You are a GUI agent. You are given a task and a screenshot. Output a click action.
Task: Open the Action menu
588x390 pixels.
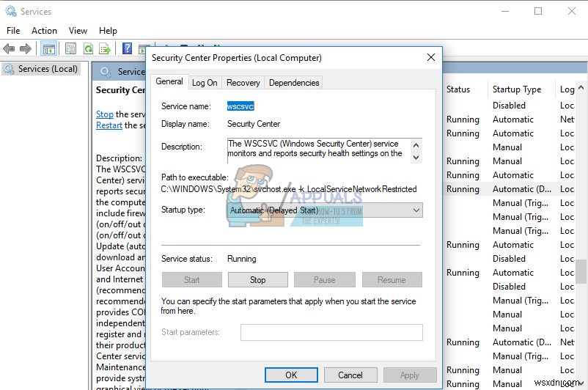44,31
